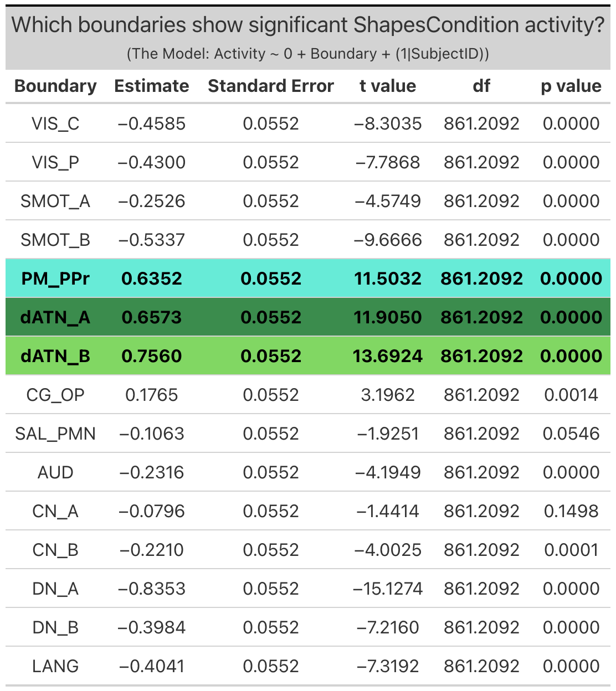Click the SMOT_B estimate −0.5337
The width and height of the screenshot is (616, 691).
click(151, 240)
